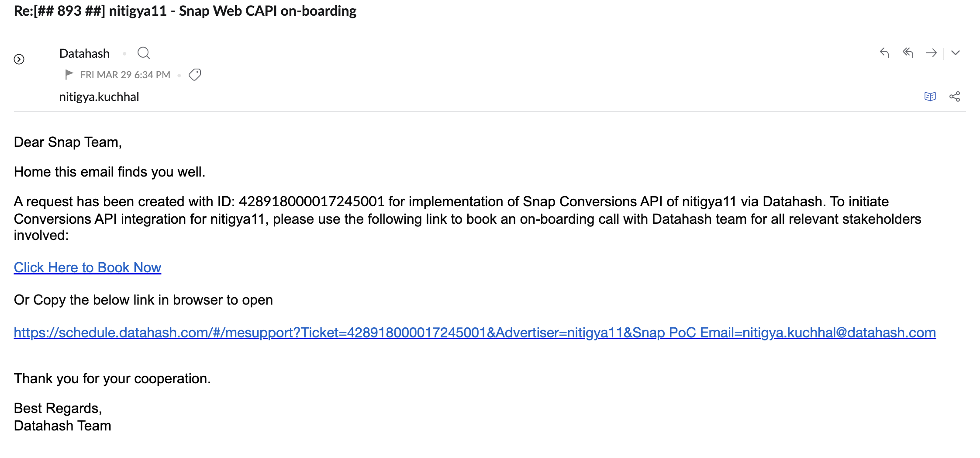This screenshot has height=458, width=980.
Task: Expand sender details with the circled arrow
Action: [19, 59]
